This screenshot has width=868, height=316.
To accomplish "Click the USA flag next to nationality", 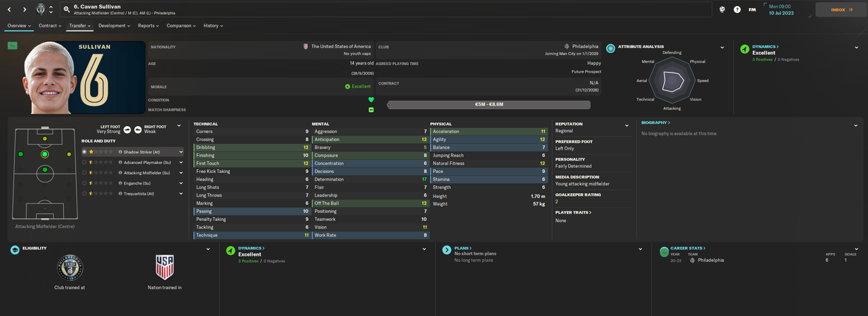I will point(306,47).
